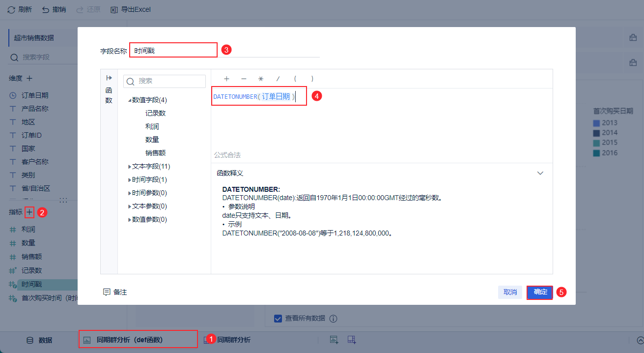Image resolution: width=644 pixels, height=353 pixels.
Task: Select the 销售额 metric in left panel
Action: point(31,257)
